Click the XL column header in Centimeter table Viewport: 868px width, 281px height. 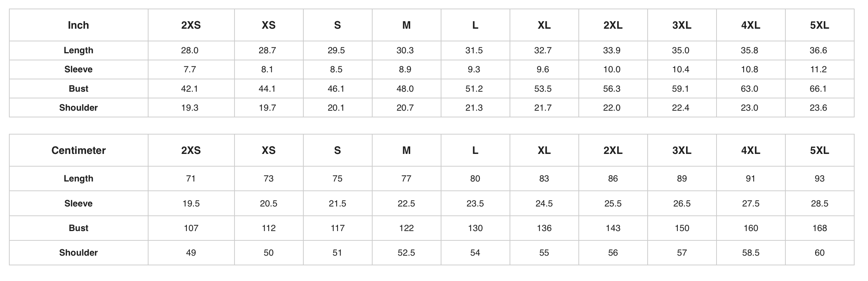(x=544, y=151)
